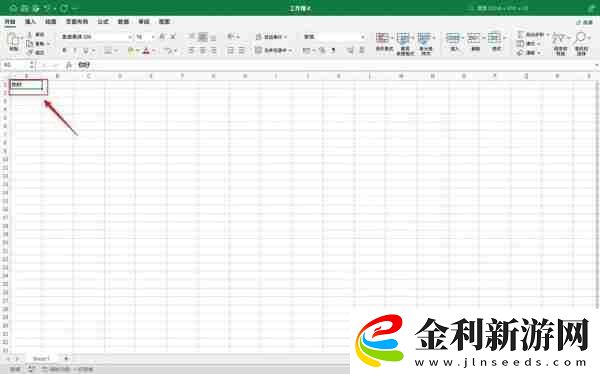This screenshot has height=374, width=600.
Task: Open the font name combo box
Action: (x=96, y=37)
